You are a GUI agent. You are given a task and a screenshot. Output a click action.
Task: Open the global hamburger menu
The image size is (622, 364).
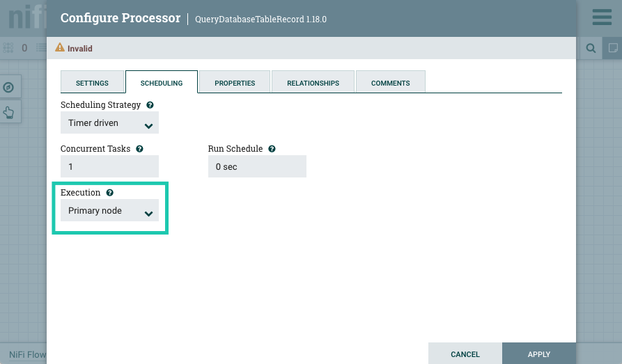pyautogui.click(x=602, y=17)
